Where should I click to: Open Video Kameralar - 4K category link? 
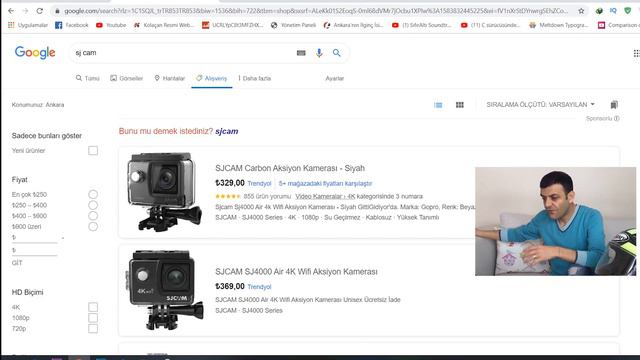325,196
